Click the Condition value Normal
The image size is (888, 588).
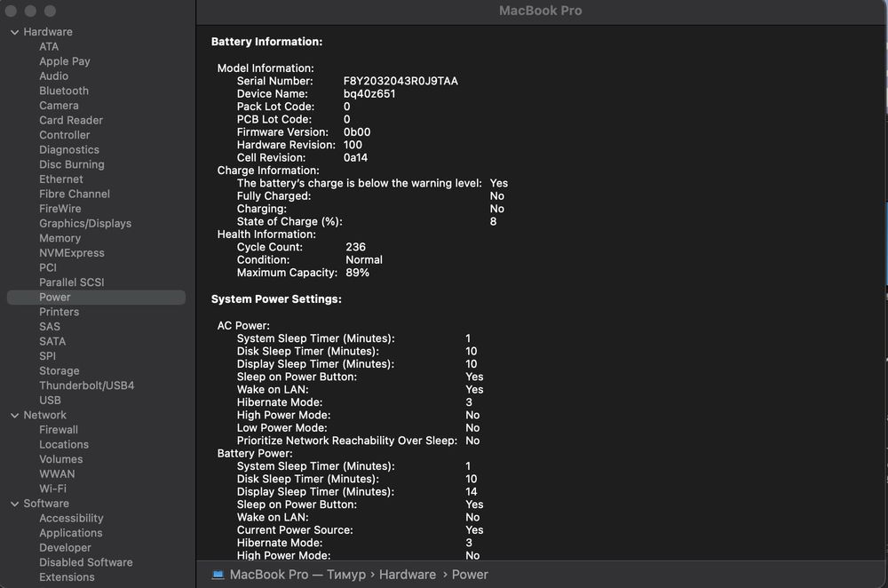(x=364, y=259)
